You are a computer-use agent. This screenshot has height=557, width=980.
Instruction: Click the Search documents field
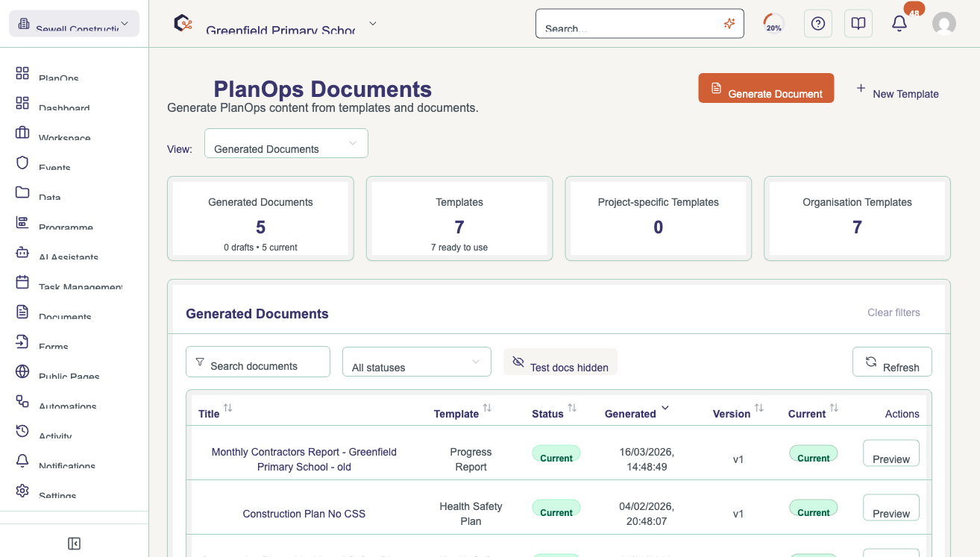tap(258, 362)
